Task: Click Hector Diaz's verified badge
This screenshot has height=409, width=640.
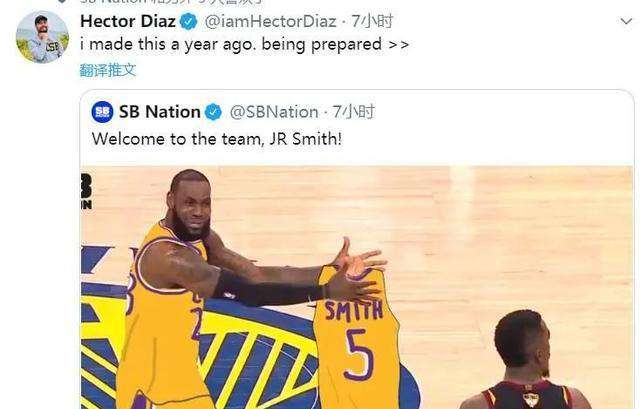Action: point(188,21)
